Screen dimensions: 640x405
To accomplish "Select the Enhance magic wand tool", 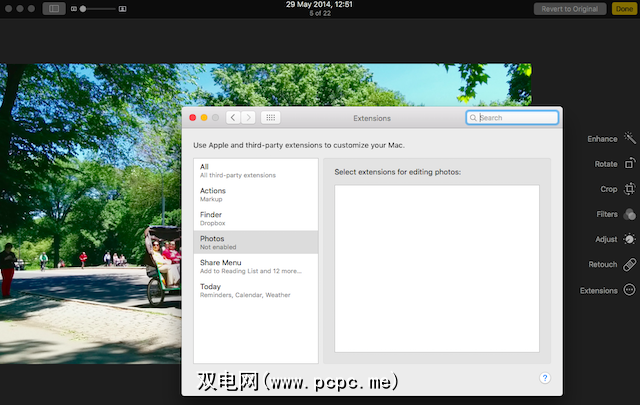I will (629, 139).
